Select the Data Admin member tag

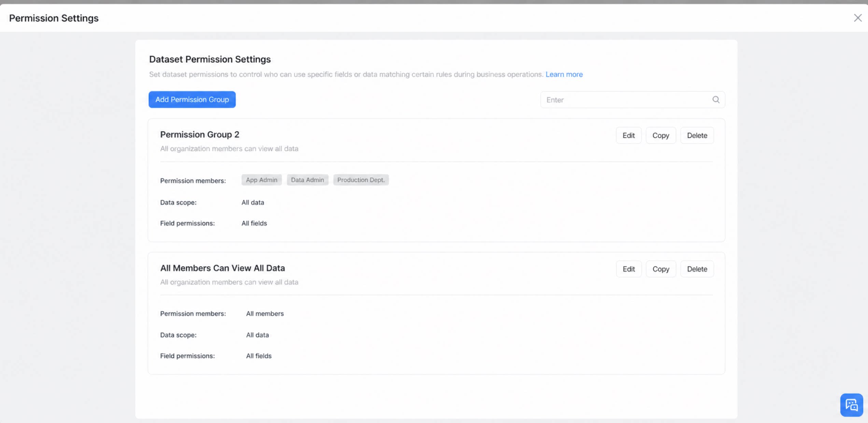pos(307,180)
